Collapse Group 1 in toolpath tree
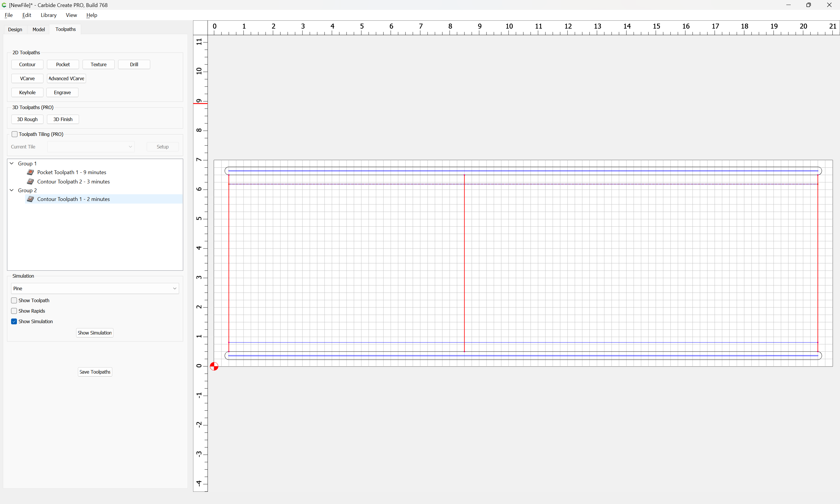The height and width of the screenshot is (504, 840). (x=12, y=163)
